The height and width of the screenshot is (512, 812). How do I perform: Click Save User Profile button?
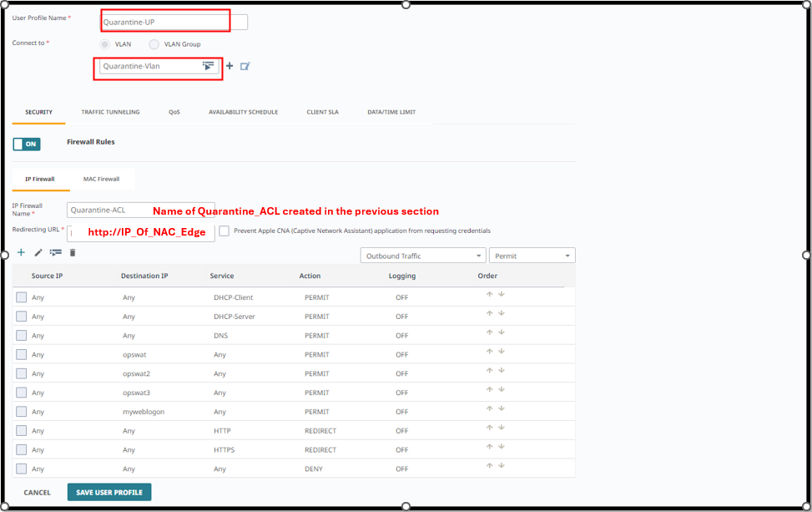[x=109, y=492]
